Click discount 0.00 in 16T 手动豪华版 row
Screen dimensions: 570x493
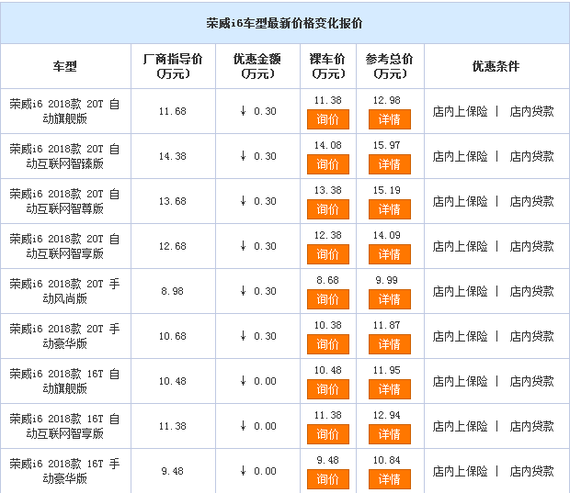(x=258, y=471)
